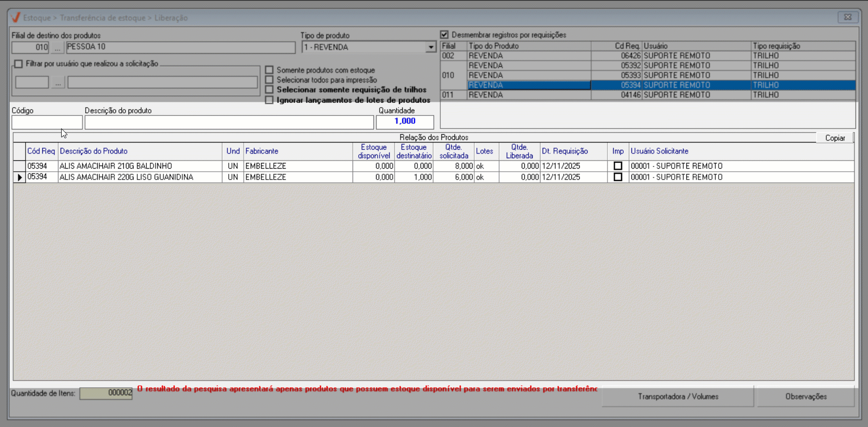Focus the Filial de destino code field

31,48
